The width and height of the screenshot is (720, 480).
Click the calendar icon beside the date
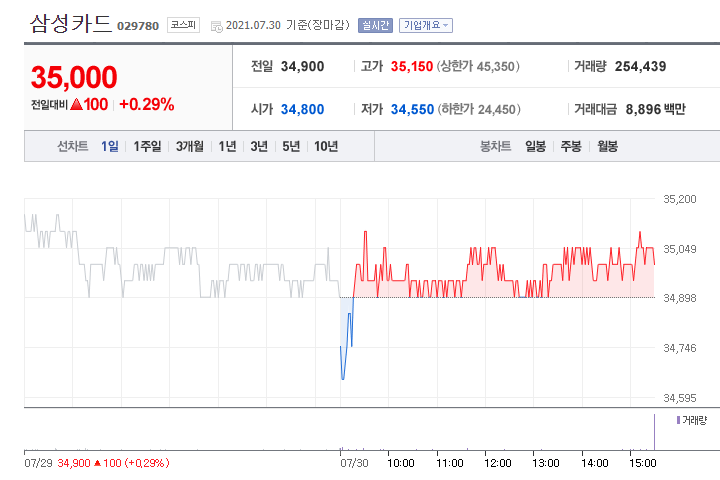pyautogui.click(x=217, y=27)
